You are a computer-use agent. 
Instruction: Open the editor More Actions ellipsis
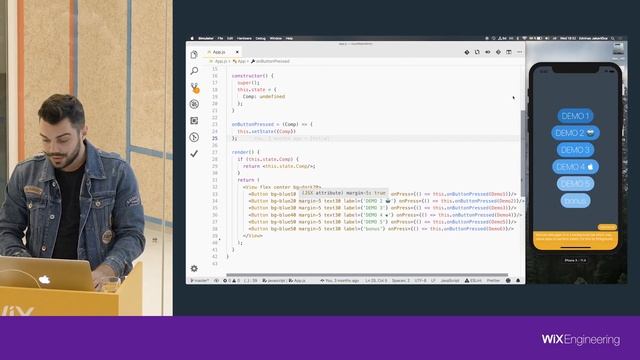tap(520, 52)
